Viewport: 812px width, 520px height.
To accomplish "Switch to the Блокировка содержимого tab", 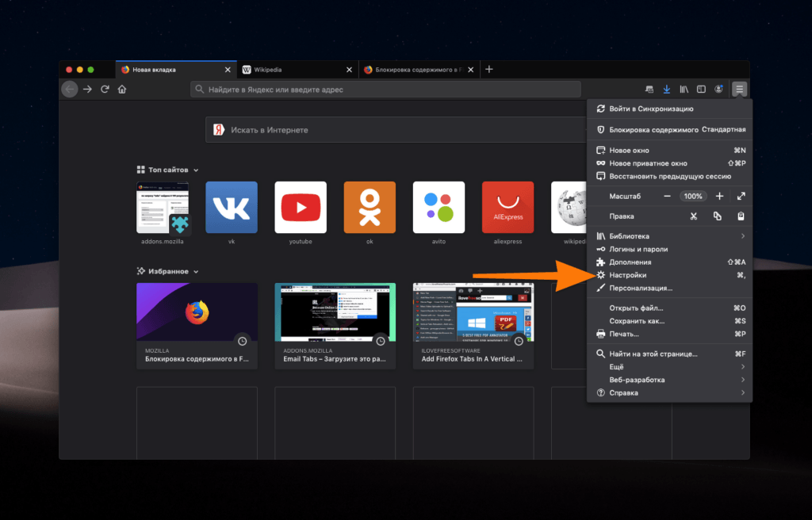I will pyautogui.click(x=419, y=70).
